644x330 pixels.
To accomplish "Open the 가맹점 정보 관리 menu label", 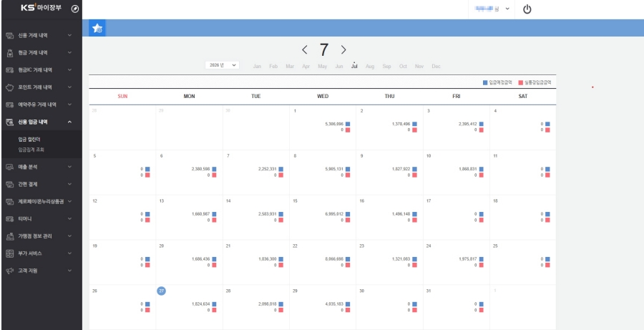I will 35,236.
